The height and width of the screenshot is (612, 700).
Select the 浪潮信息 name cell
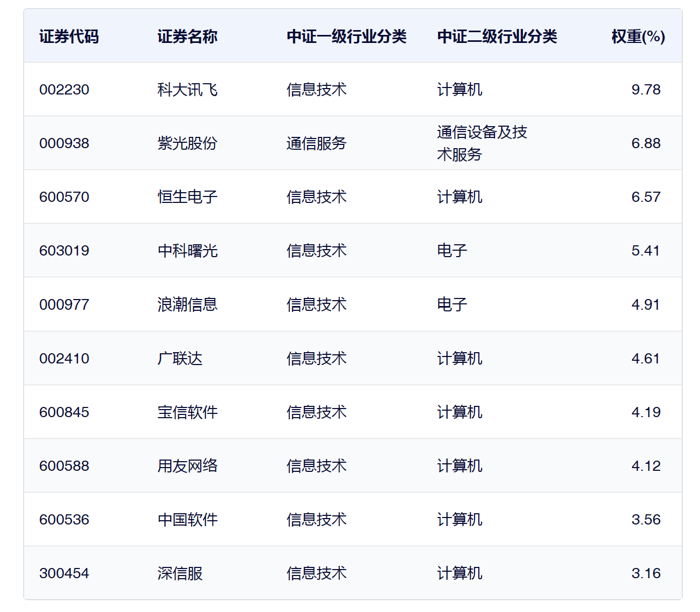point(187,304)
